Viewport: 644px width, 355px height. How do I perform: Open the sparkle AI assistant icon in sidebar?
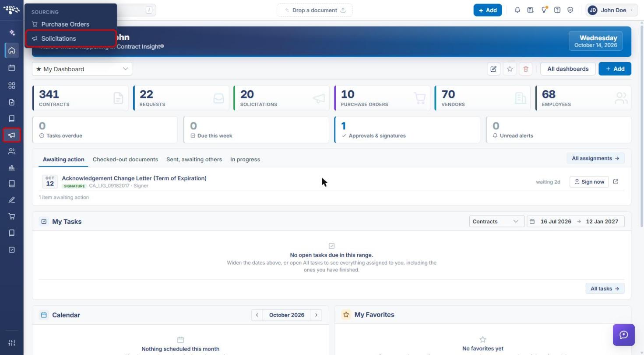12,32
